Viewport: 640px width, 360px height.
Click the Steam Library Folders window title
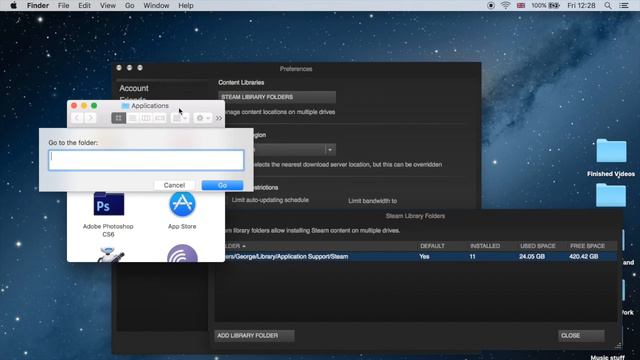pos(415,216)
